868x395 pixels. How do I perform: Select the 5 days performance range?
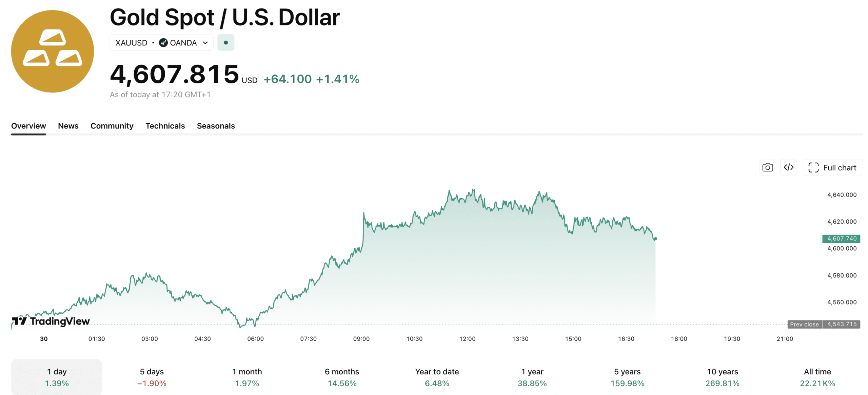pyautogui.click(x=152, y=377)
